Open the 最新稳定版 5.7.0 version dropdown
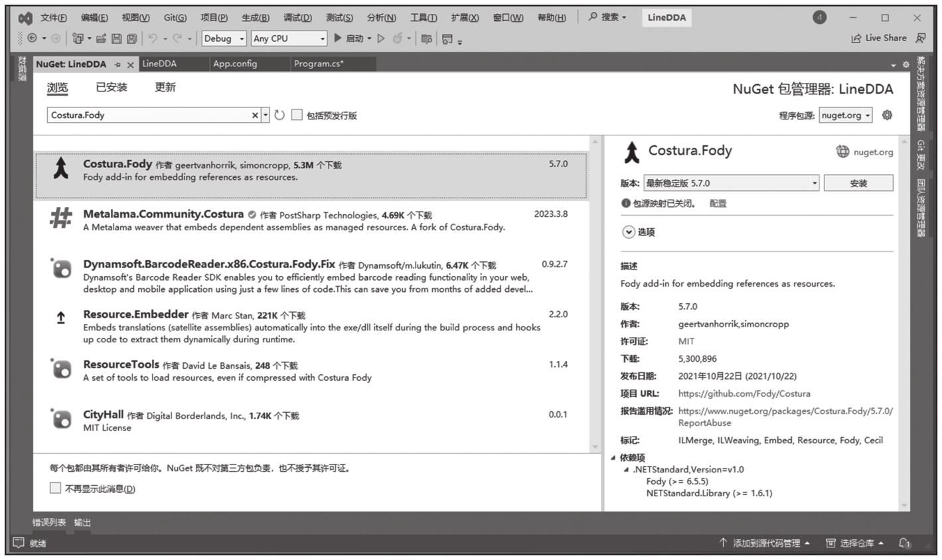942x560 pixels. pyautogui.click(x=732, y=183)
